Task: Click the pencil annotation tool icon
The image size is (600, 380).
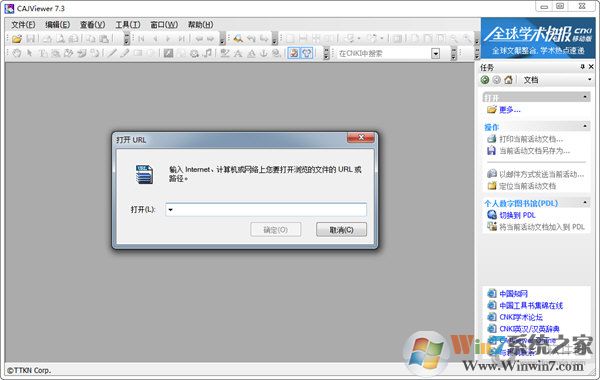Action: pos(124,53)
